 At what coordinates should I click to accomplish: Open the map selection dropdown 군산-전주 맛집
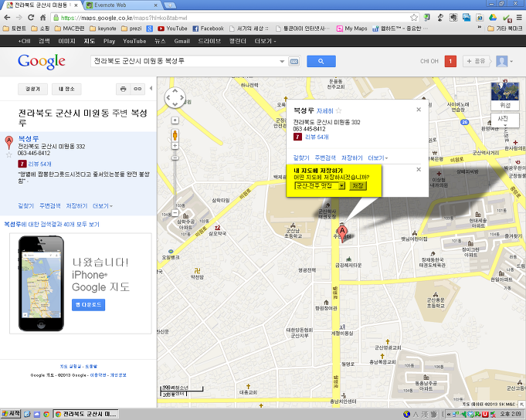point(320,186)
